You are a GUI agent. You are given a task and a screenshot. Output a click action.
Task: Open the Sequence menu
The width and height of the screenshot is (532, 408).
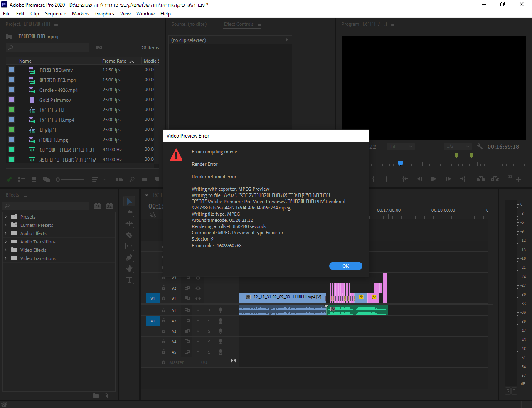click(55, 14)
